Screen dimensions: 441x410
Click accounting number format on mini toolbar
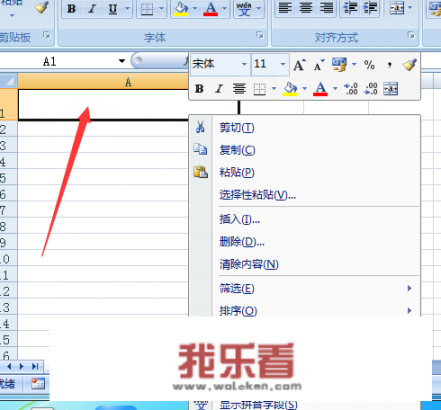point(339,64)
